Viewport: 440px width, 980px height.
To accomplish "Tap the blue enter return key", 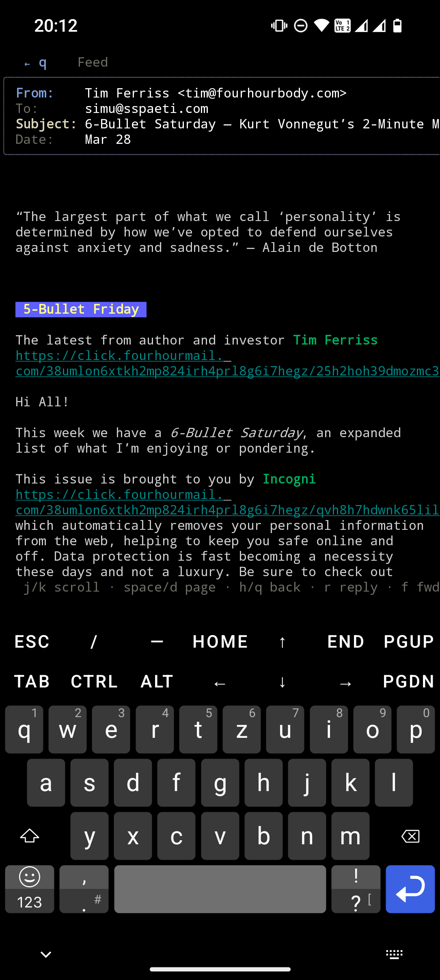I will pos(410,889).
